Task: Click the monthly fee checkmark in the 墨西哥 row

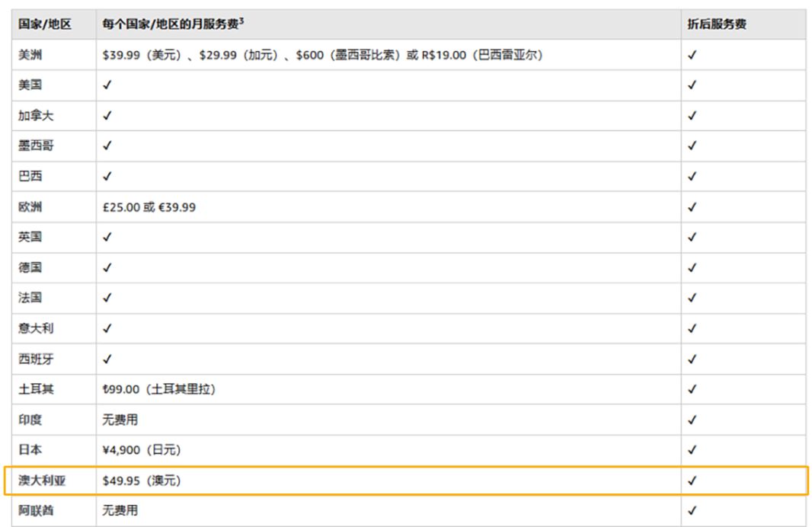Action: click(x=107, y=146)
